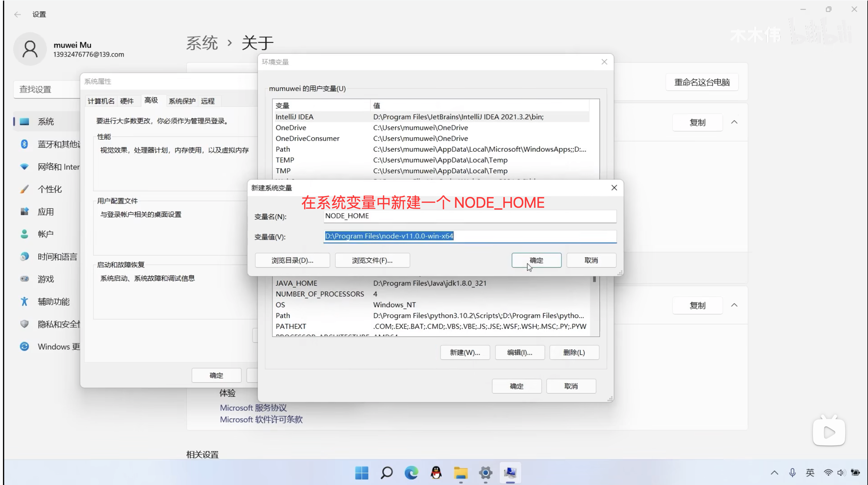Click the 浏览目录(D)... button
Screen dimensions: 868x485
[292, 260]
